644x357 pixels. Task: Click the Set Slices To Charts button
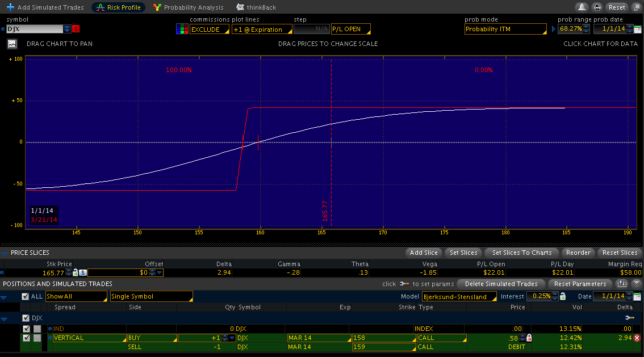[x=521, y=253]
